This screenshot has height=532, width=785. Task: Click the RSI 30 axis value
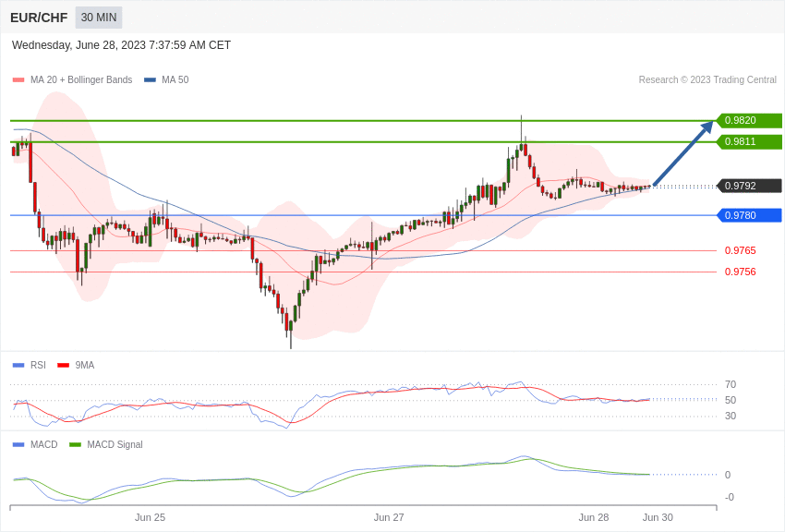click(x=731, y=416)
